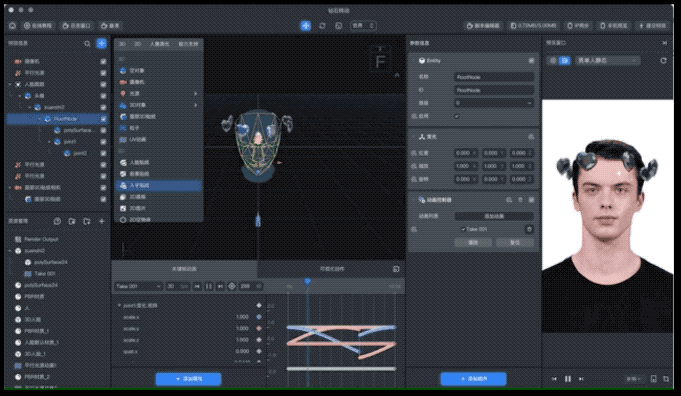Click the home icon in top toolbar
The image size is (681, 396).
[13, 26]
